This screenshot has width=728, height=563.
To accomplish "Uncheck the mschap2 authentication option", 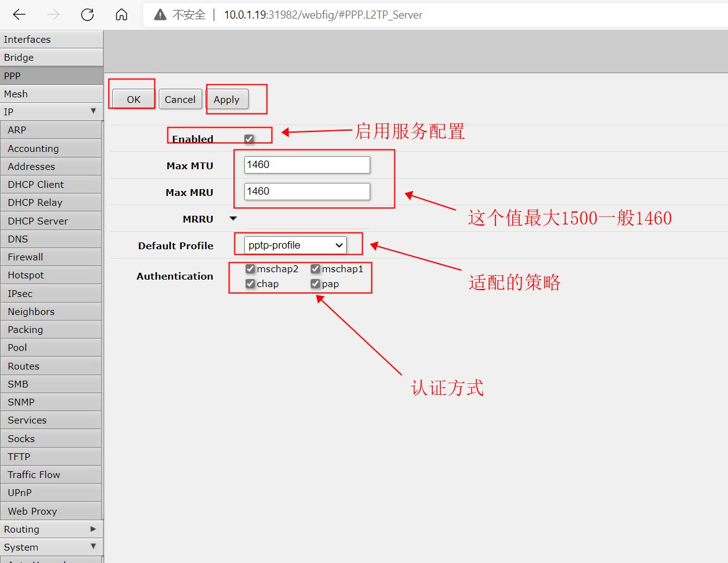I will click(251, 269).
